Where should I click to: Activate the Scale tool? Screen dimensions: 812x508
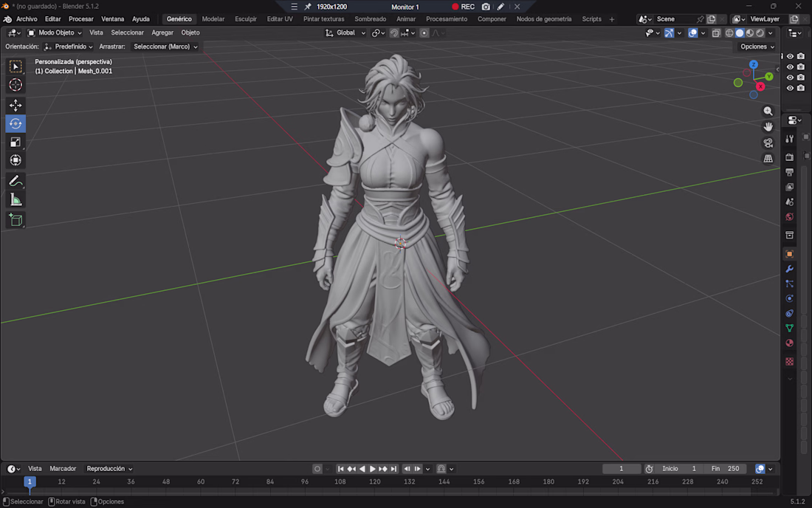(x=16, y=142)
